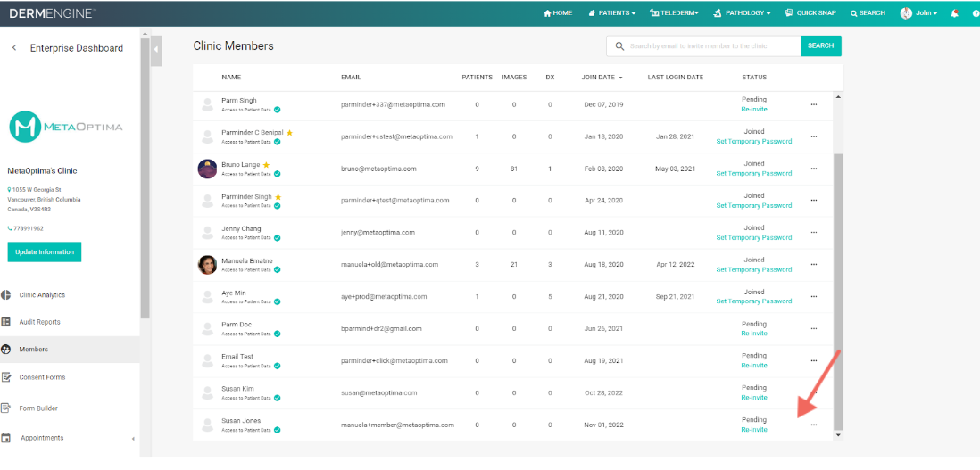Image resolution: width=980 pixels, height=470 pixels.
Task: Open Search in top navigation
Action: point(868,13)
